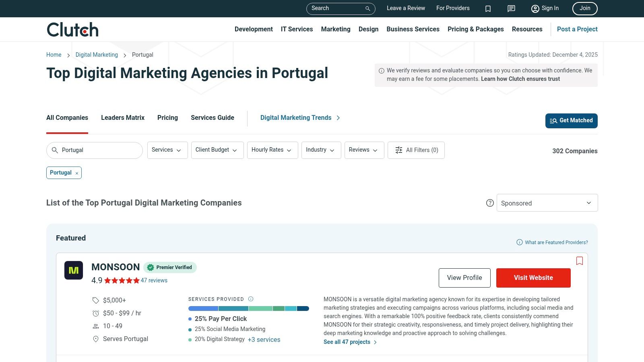Expand the Hourly Rates filter
Viewport: 644px width, 362px height.
click(x=272, y=150)
